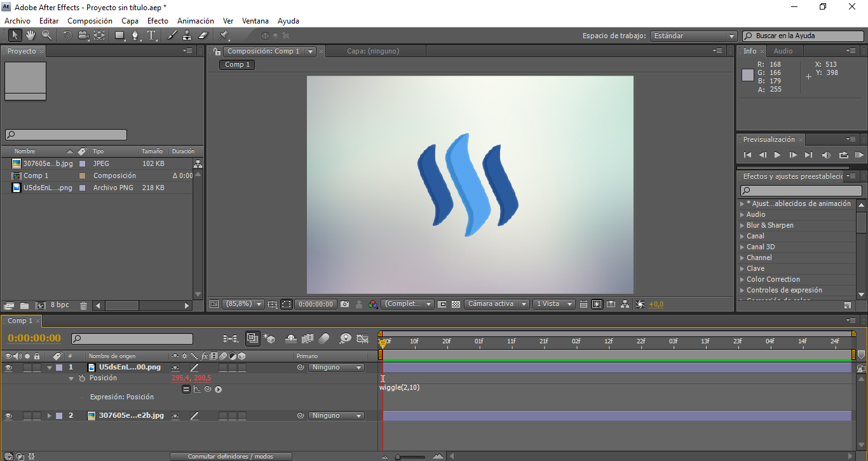This screenshot has height=461, width=868.
Task: Open the Efecto menu
Action: click(158, 21)
